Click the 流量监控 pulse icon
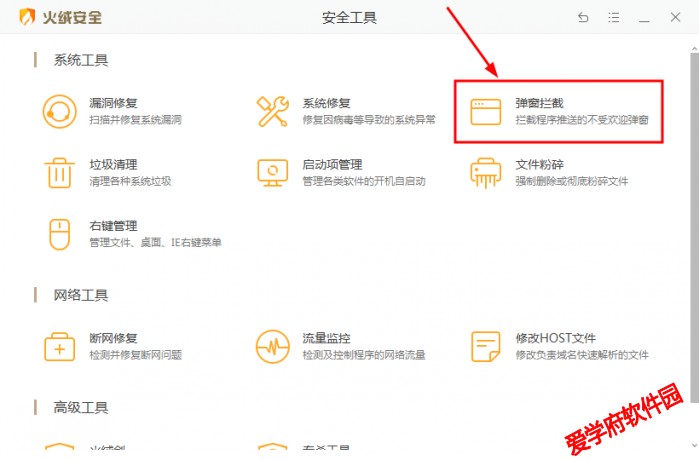 pyautogui.click(x=272, y=347)
